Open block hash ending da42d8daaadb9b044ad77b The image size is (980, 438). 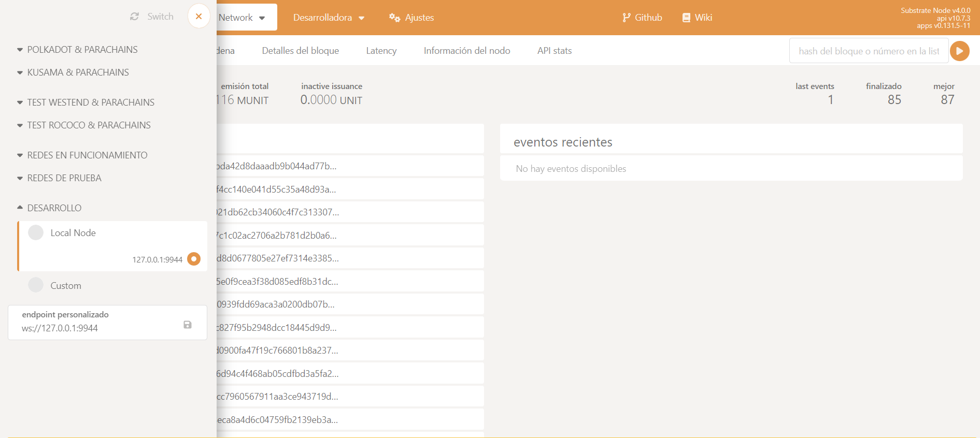[276, 166]
